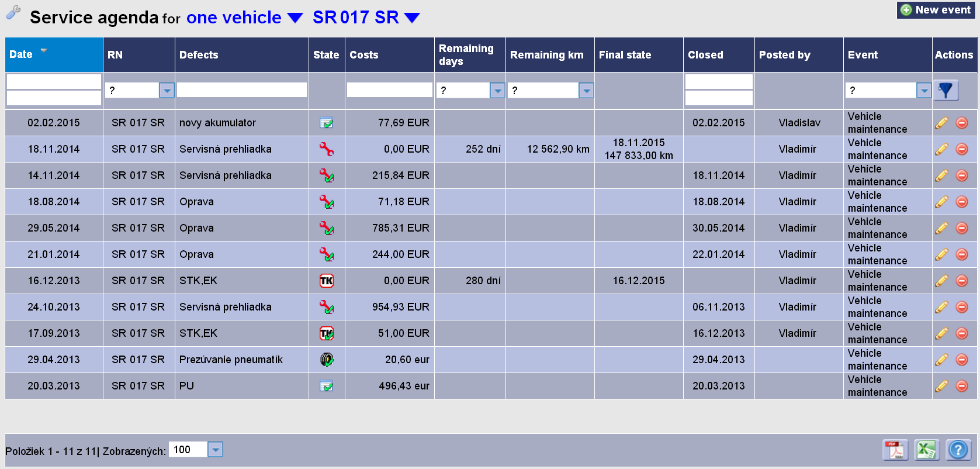This screenshot has height=469, width=980.
Task: Expand the Event filter dropdown
Action: point(924,90)
